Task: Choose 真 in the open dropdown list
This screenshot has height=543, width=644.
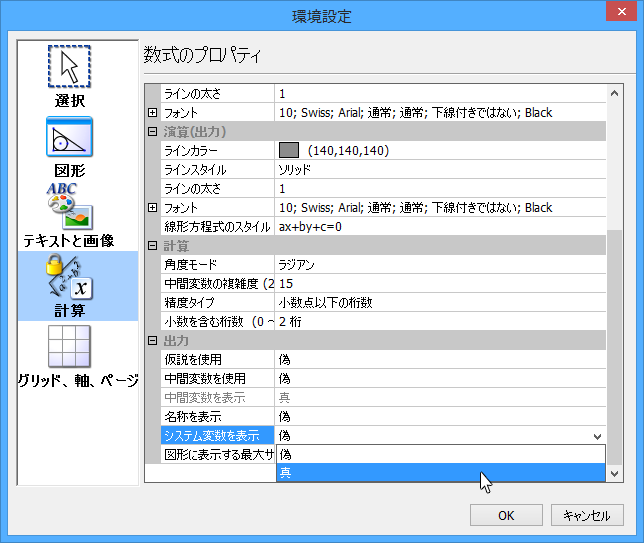Action: [440, 472]
